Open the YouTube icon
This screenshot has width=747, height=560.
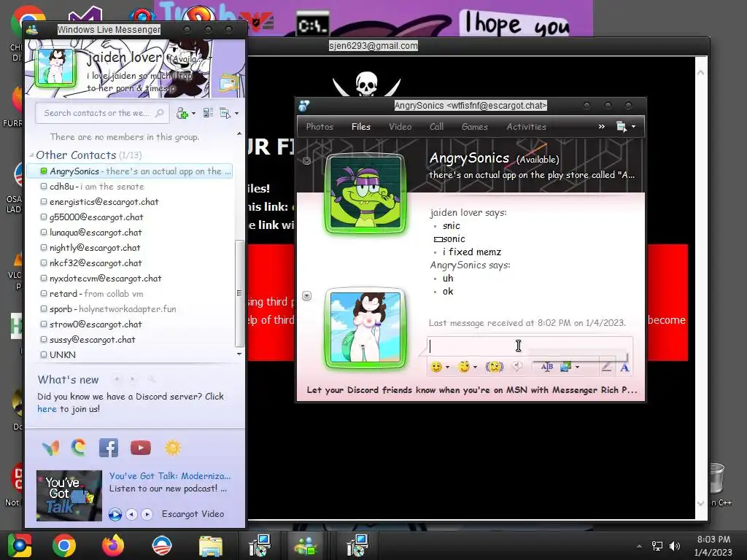141,448
